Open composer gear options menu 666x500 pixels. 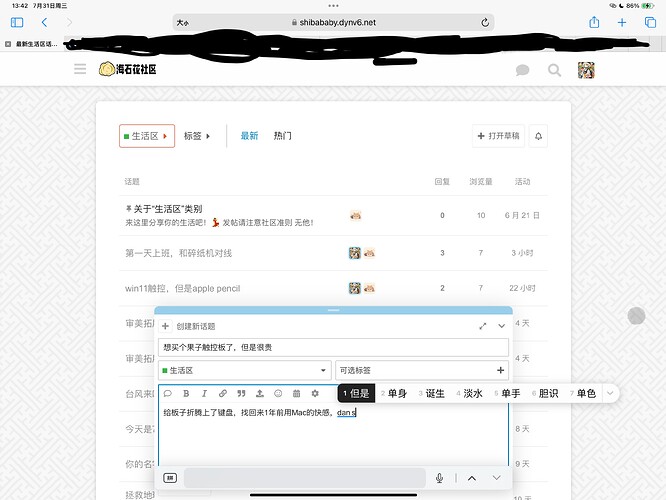pos(315,393)
